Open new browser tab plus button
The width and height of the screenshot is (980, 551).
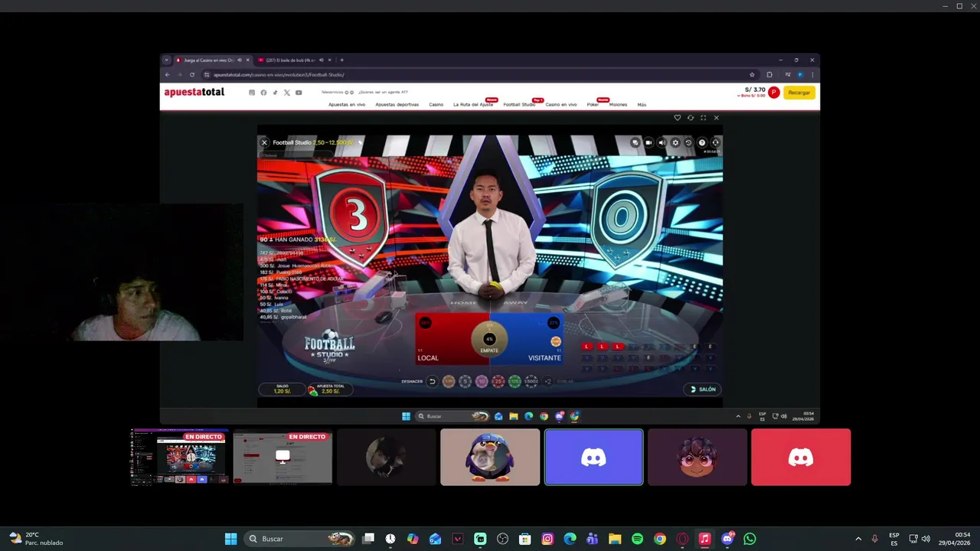341,60
